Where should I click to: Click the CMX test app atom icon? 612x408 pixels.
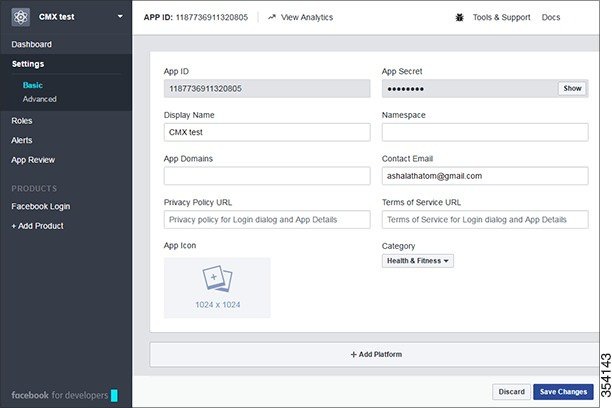point(21,17)
